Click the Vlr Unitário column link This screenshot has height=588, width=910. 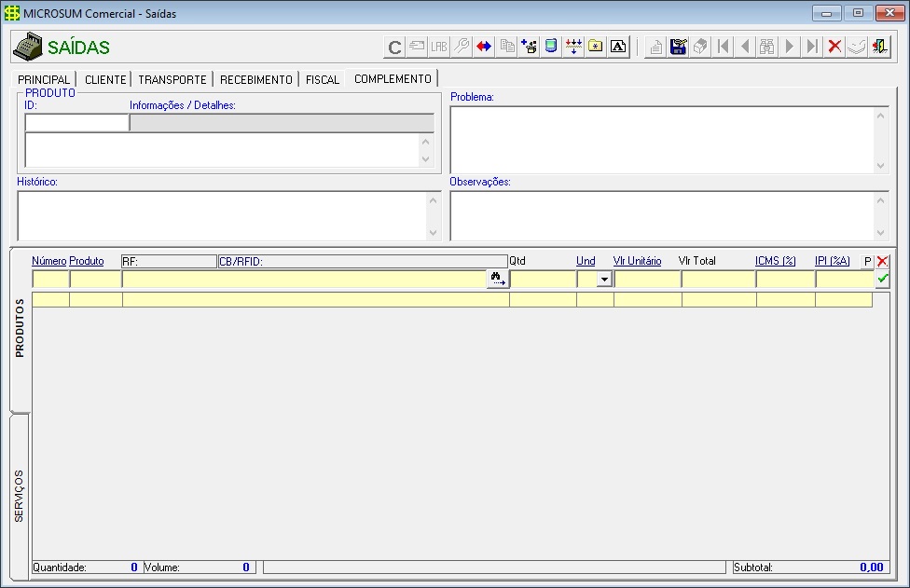pos(637,262)
